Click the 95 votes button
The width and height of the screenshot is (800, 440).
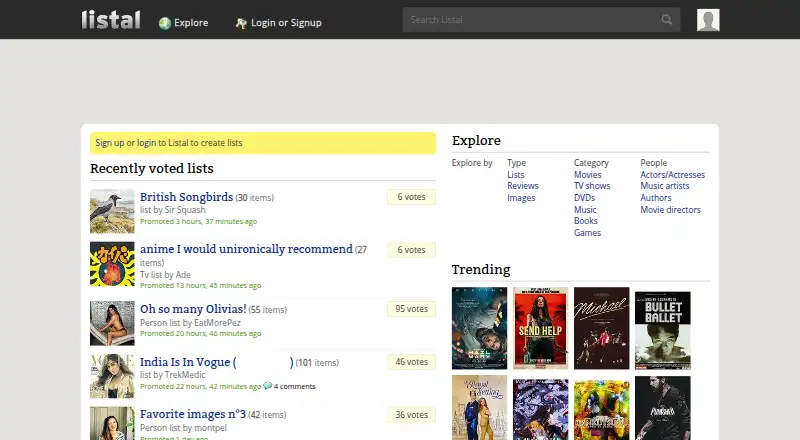click(x=411, y=309)
